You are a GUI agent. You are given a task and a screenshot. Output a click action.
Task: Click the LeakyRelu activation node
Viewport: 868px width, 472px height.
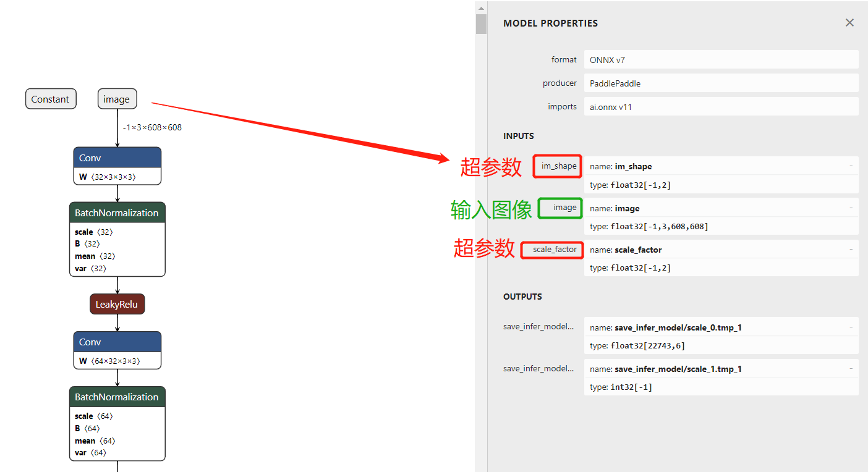point(117,303)
